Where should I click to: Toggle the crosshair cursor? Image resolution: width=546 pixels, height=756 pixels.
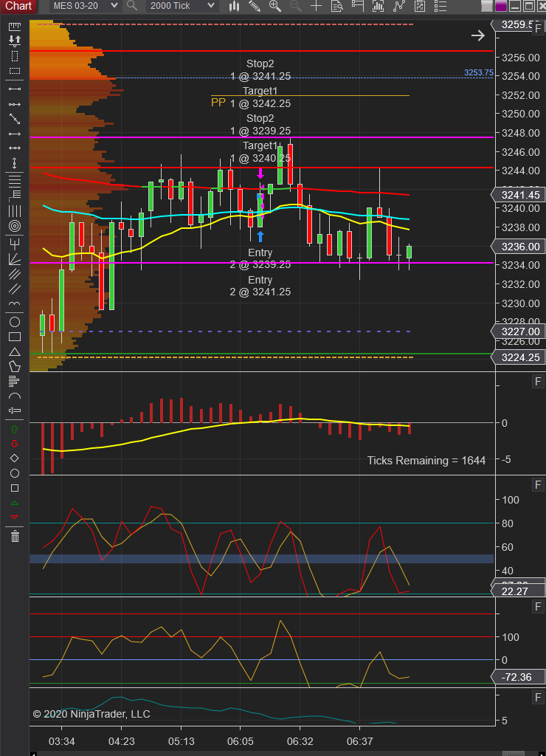point(316,6)
